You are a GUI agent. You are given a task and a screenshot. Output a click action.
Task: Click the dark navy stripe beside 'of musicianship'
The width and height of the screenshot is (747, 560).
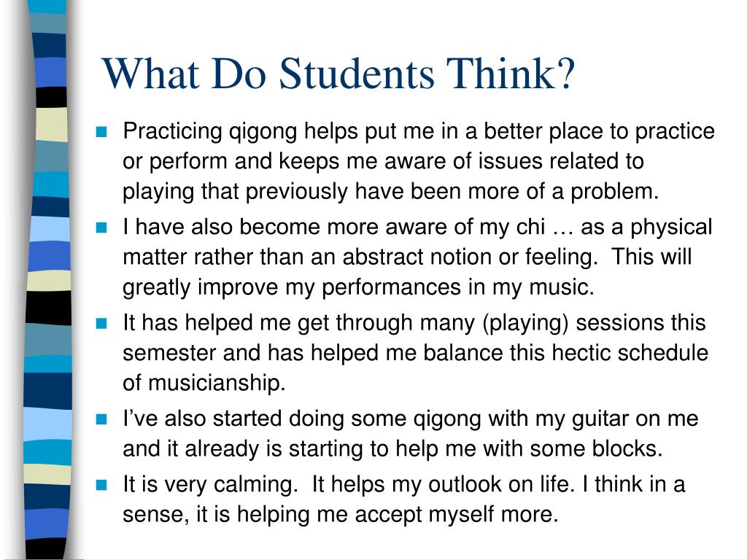[47, 391]
